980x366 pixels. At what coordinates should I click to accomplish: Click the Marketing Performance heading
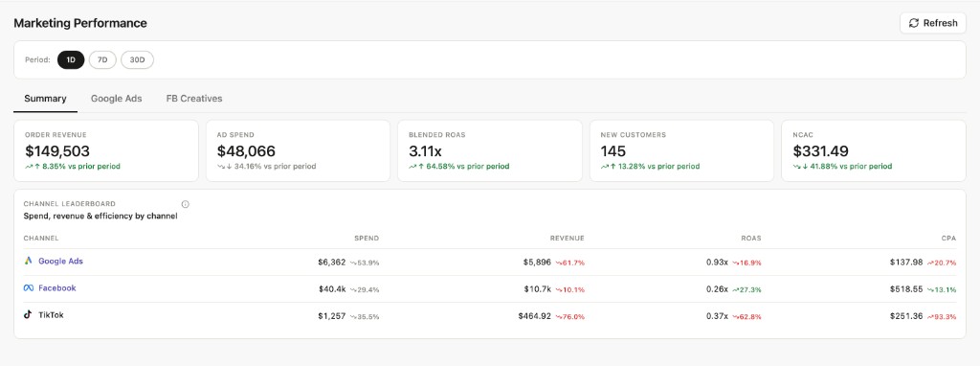80,23
